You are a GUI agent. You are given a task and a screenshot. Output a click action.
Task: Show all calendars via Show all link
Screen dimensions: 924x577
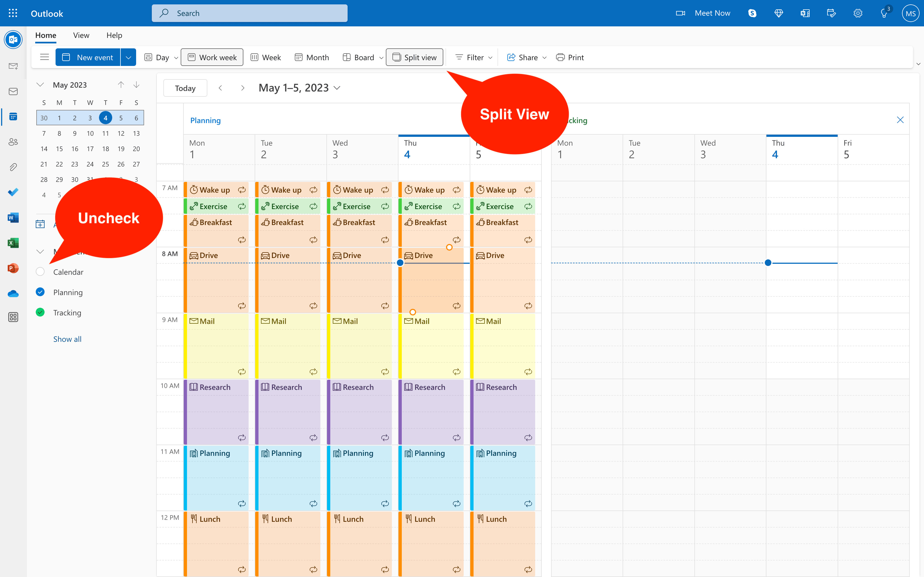pos(67,339)
